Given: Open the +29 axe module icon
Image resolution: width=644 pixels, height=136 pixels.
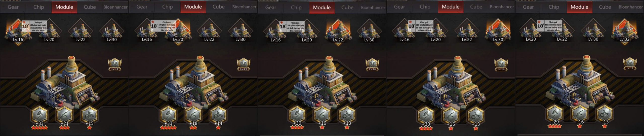Looking at the screenshot, I should 554,114.
